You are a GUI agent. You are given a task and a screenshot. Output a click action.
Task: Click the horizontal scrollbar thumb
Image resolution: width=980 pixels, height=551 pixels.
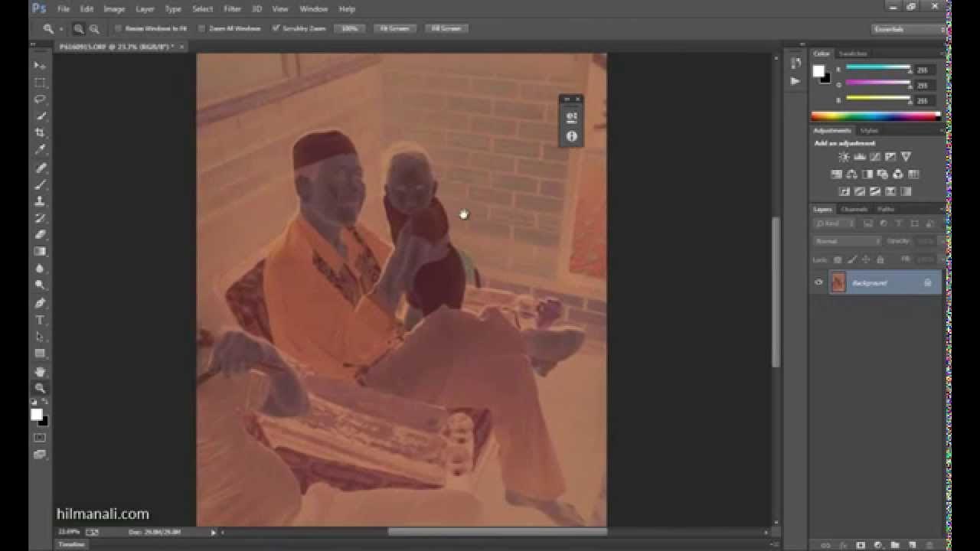pyautogui.click(x=498, y=531)
